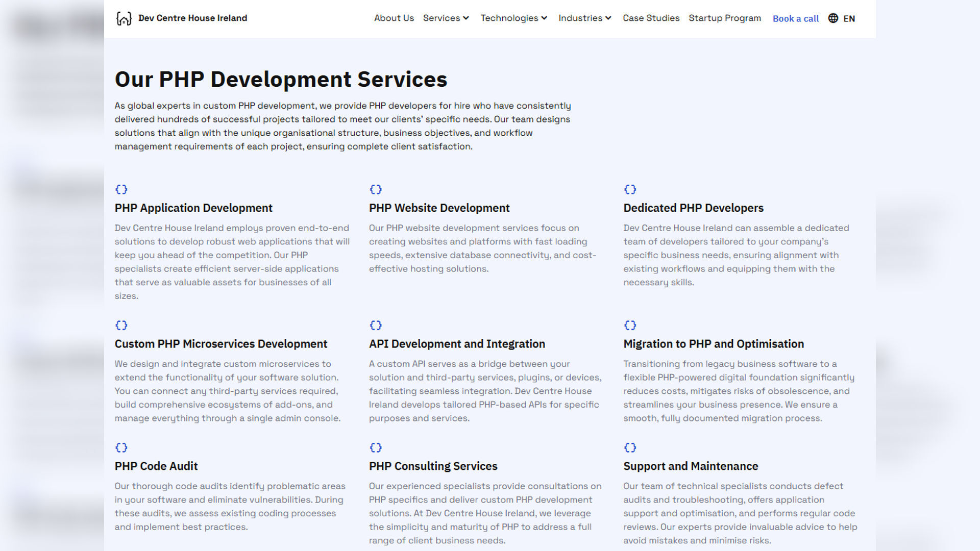Select the icon above API Development and Integration
This screenshot has width=980, height=551.
click(x=376, y=325)
